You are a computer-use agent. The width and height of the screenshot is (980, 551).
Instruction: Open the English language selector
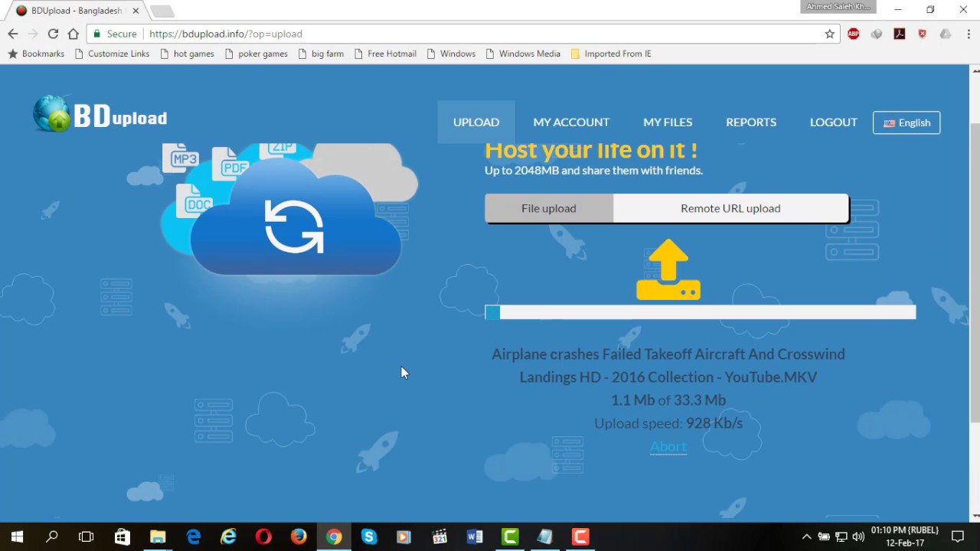point(906,122)
